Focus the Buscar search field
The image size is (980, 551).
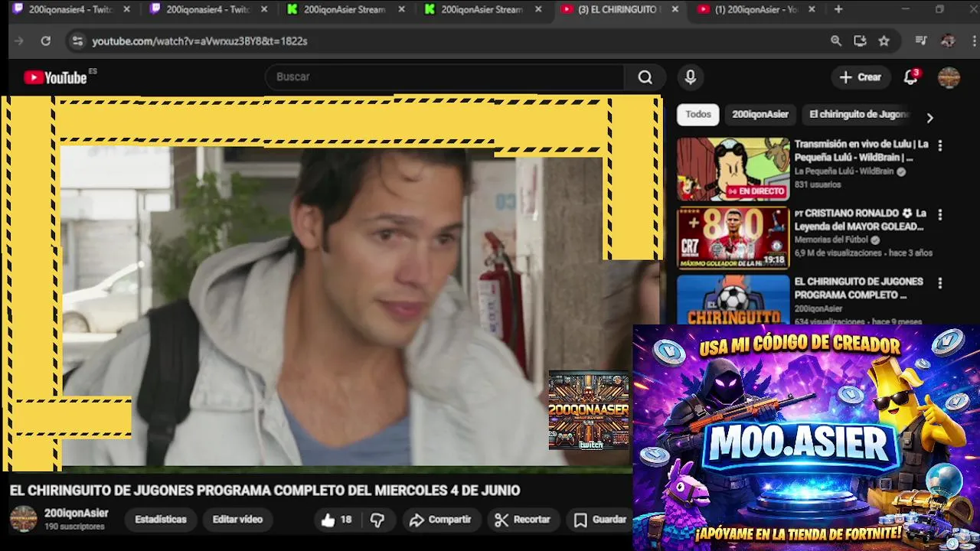[x=445, y=77]
